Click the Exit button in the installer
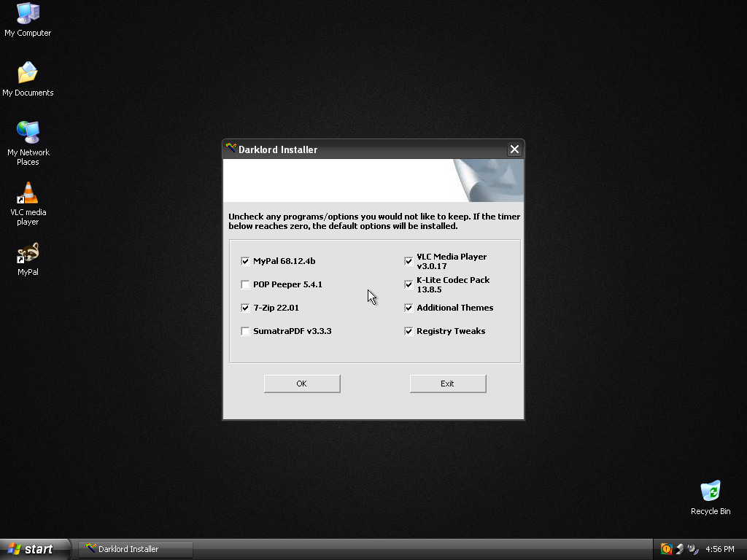Viewport: 747px width, 560px height. click(x=448, y=384)
